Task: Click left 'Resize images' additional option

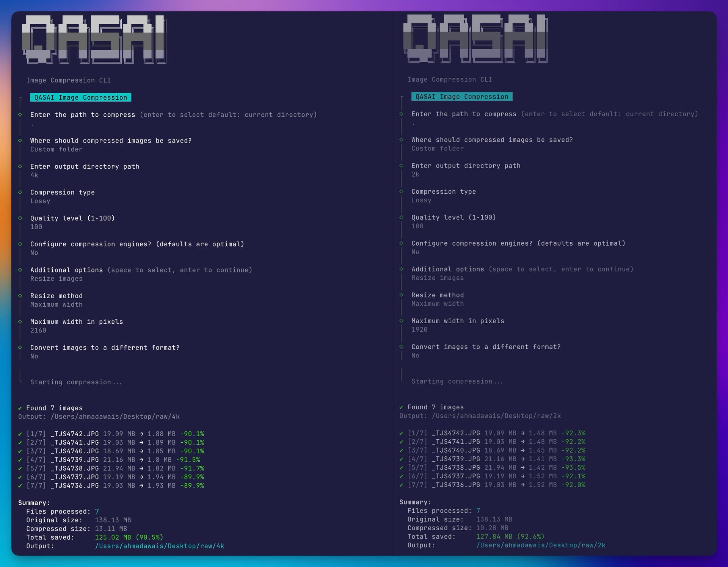Action: tap(56, 279)
